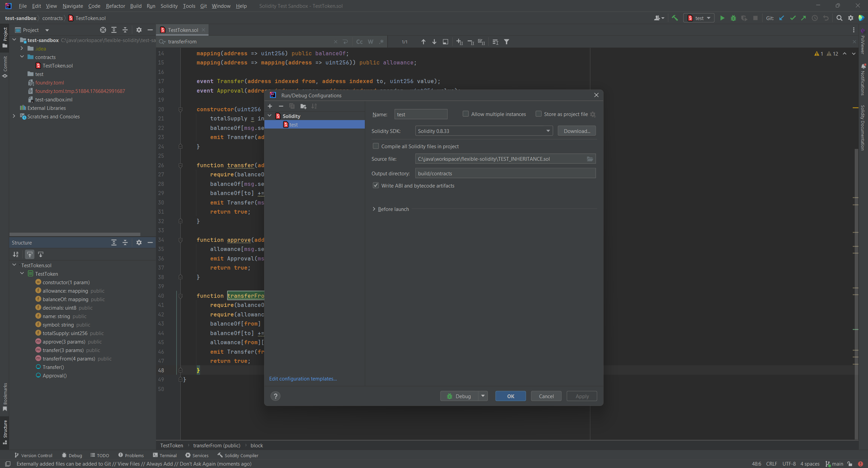Expand Scratches and Consoles node
This screenshot has width=868, height=468.
14,116
